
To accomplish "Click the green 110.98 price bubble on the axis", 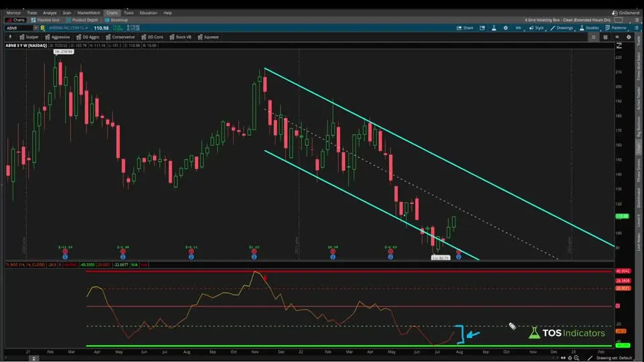I will 622,216.
